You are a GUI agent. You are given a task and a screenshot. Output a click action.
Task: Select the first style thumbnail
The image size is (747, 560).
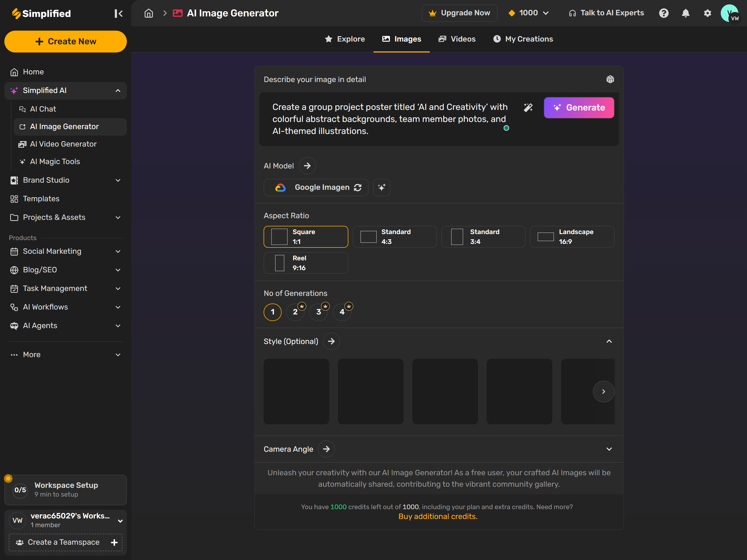(x=296, y=391)
